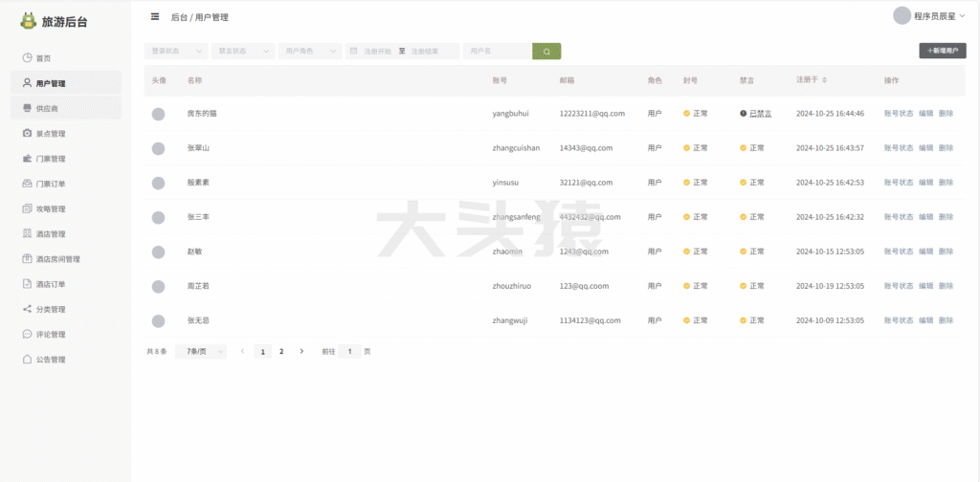Click the avatar of user 周芷若

159,287
